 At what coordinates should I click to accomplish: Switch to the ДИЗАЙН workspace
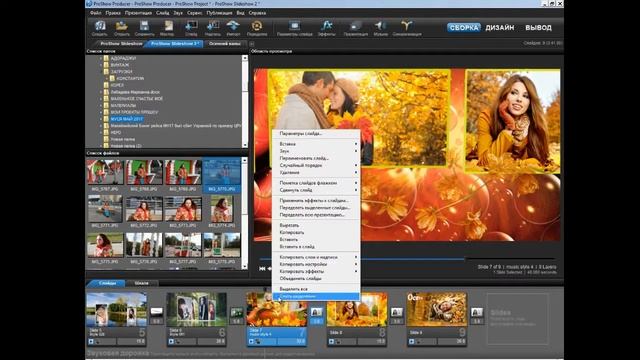tap(500, 28)
